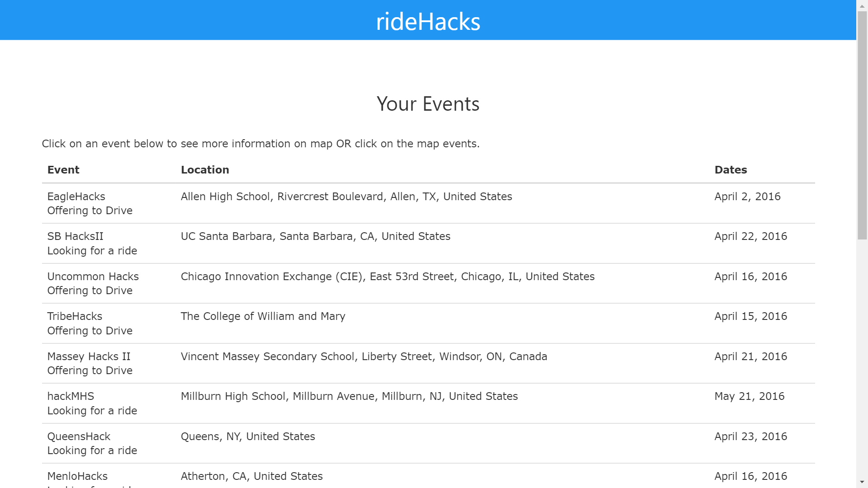Select the Massey Hacks II event
The height and width of the screenshot is (488, 868).
click(x=89, y=357)
